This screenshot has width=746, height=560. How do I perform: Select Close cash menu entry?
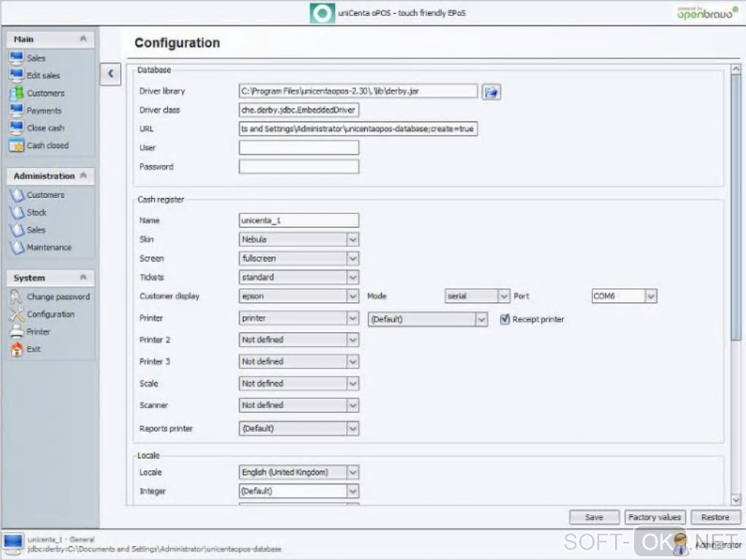coord(45,129)
